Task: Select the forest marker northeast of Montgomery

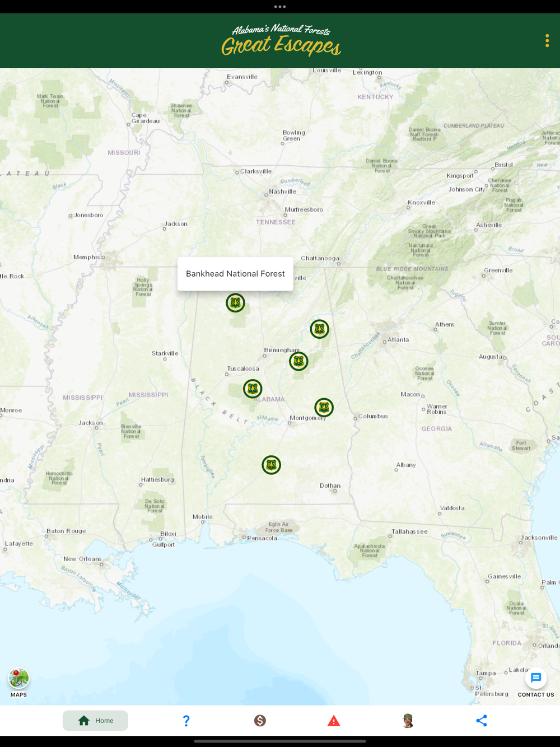Action: pyautogui.click(x=324, y=408)
